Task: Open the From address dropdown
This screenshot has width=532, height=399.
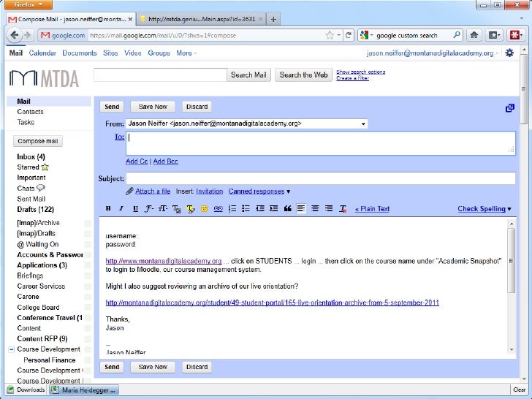Action: [364, 124]
